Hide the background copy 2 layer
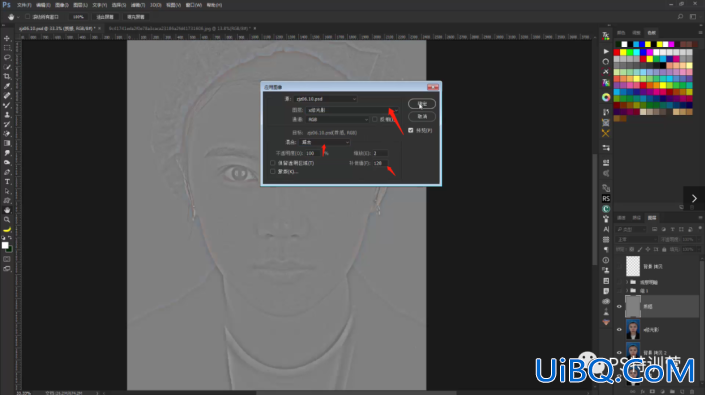705x395 pixels. pyautogui.click(x=619, y=352)
